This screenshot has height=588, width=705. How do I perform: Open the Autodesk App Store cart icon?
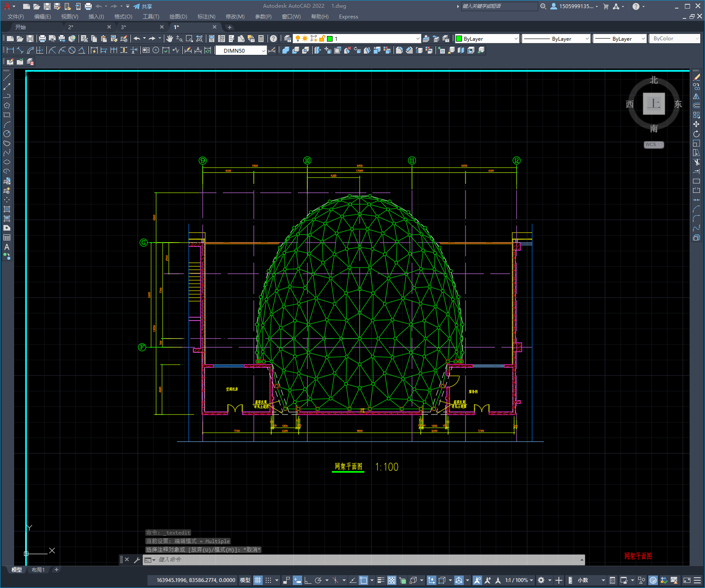click(606, 6)
